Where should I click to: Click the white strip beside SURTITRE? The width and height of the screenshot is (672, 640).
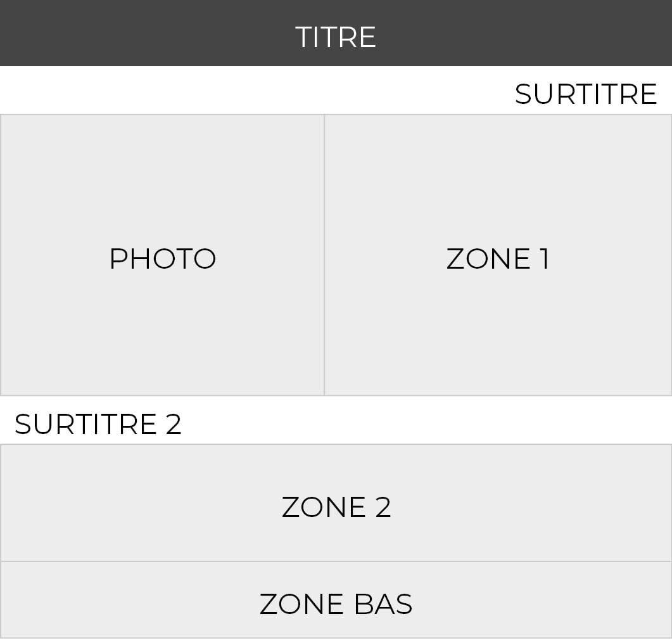[x=257, y=90]
